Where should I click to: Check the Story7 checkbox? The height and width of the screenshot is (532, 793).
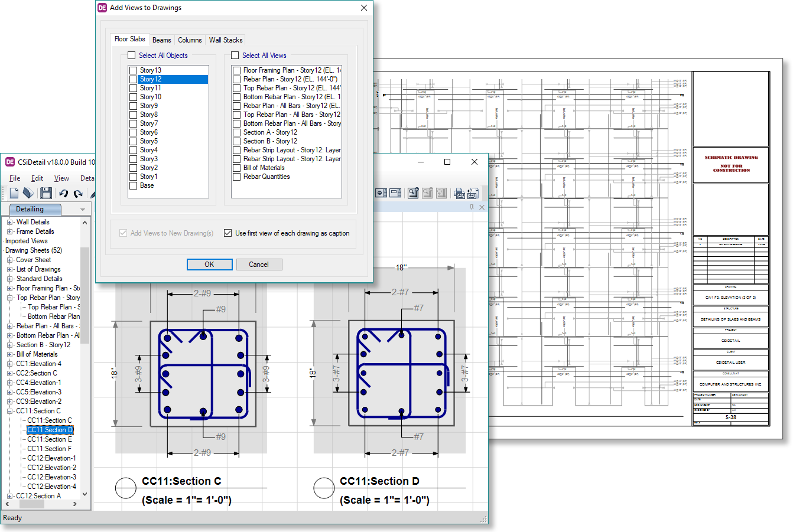(x=134, y=123)
